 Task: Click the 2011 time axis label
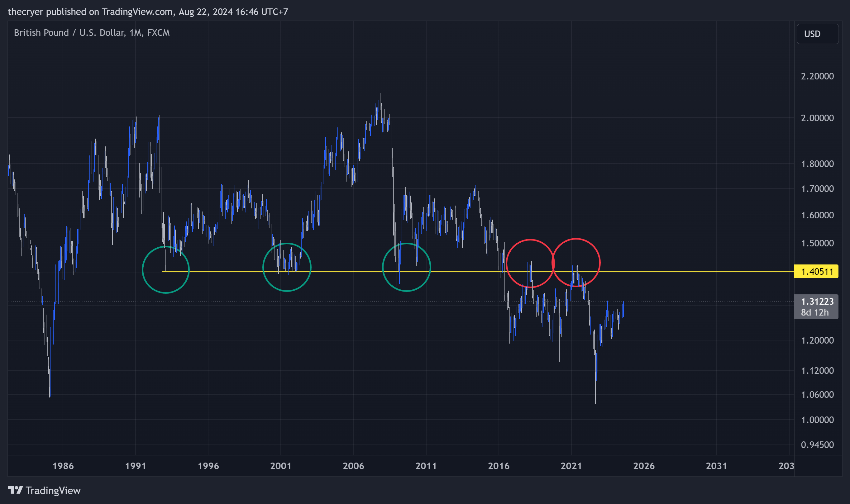tap(426, 466)
